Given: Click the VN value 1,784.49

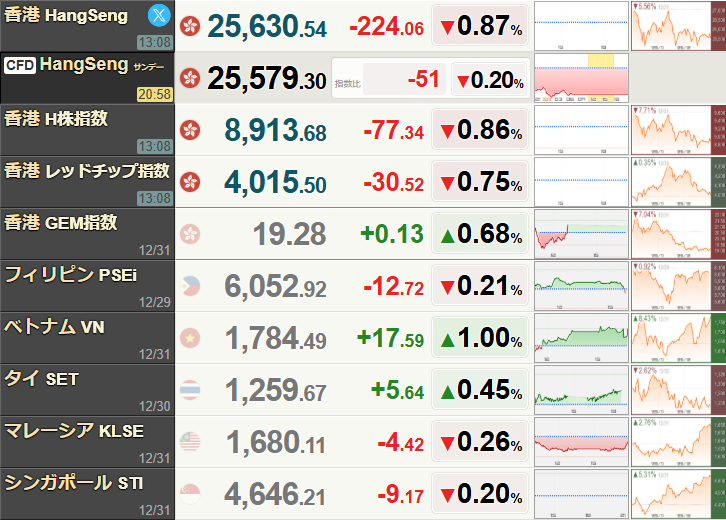Looking at the screenshot, I should coord(276,338).
